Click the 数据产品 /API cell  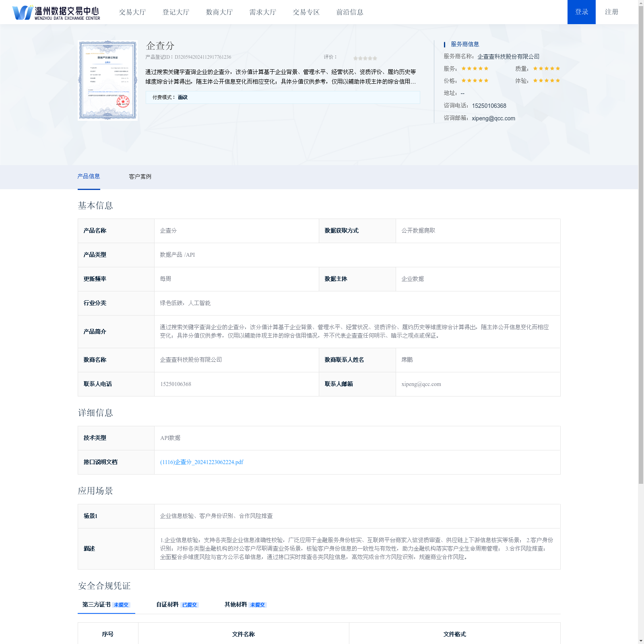[357, 255]
